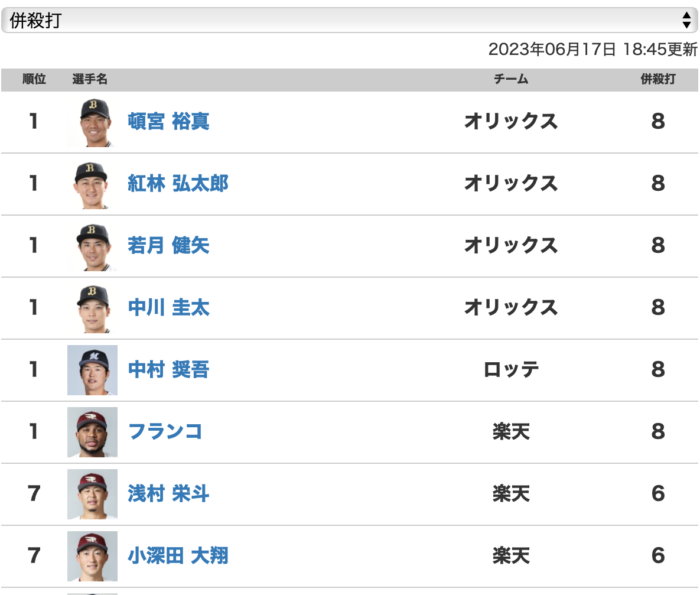The height and width of the screenshot is (595, 700).
Task: Click 中村 奨吾 name link
Action: coord(169,370)
